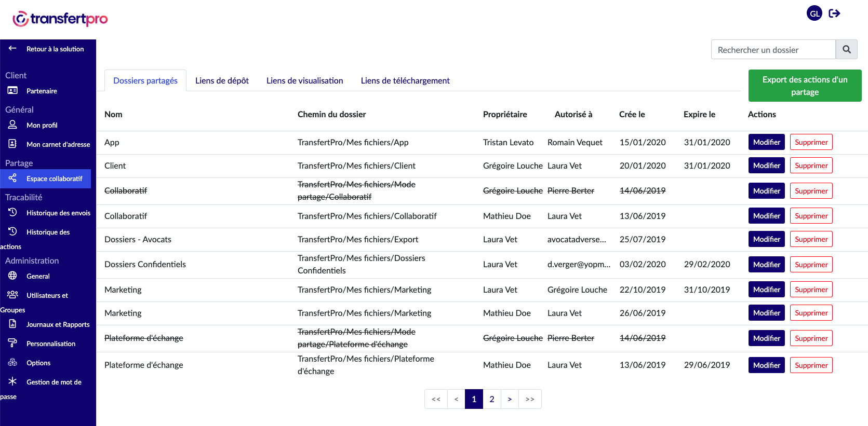868x426 pixels.
Task: Delete Marketing shared to Grégoire Louche
Action: click(x=811, y=290)
